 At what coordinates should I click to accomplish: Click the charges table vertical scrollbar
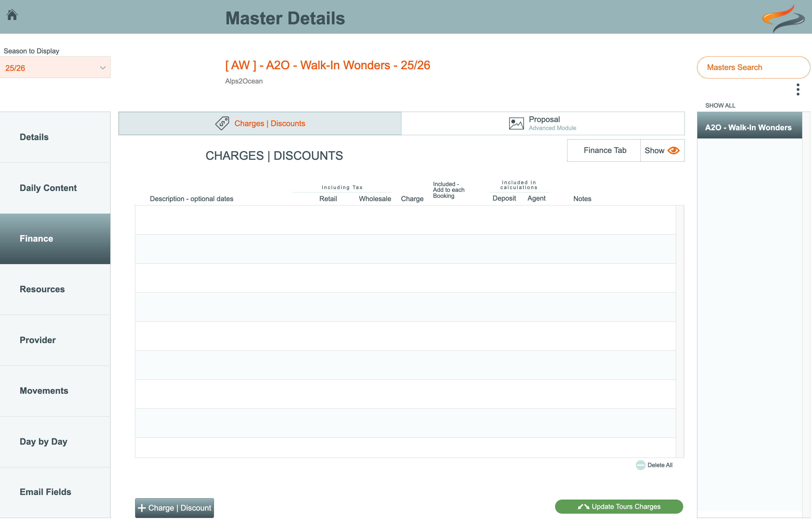[680, 331]
